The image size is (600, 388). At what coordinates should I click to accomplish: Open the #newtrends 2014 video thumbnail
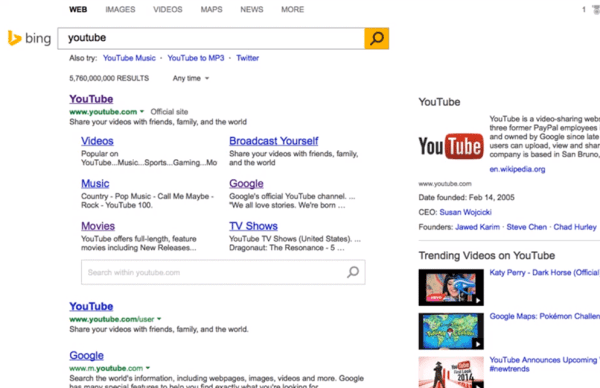click(x=451, y=372)
